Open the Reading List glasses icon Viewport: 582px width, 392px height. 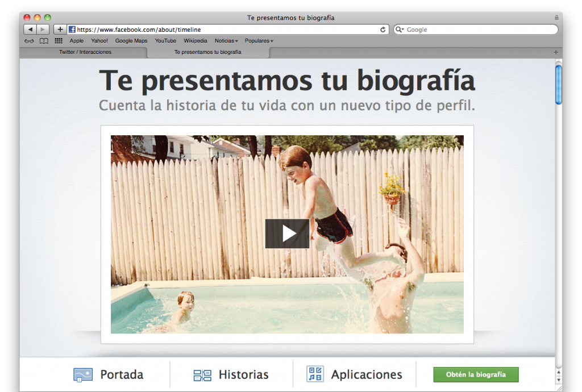(x=29, y=41)
